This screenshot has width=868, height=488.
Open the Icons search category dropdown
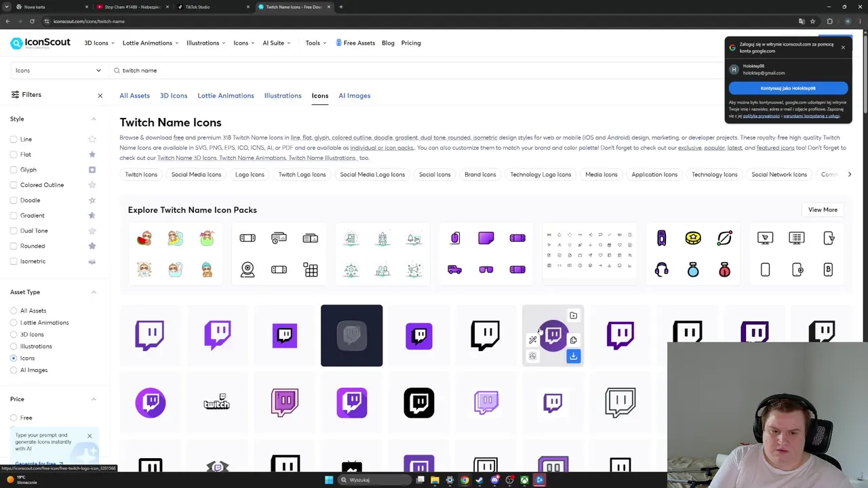click(x=58, y=70)
